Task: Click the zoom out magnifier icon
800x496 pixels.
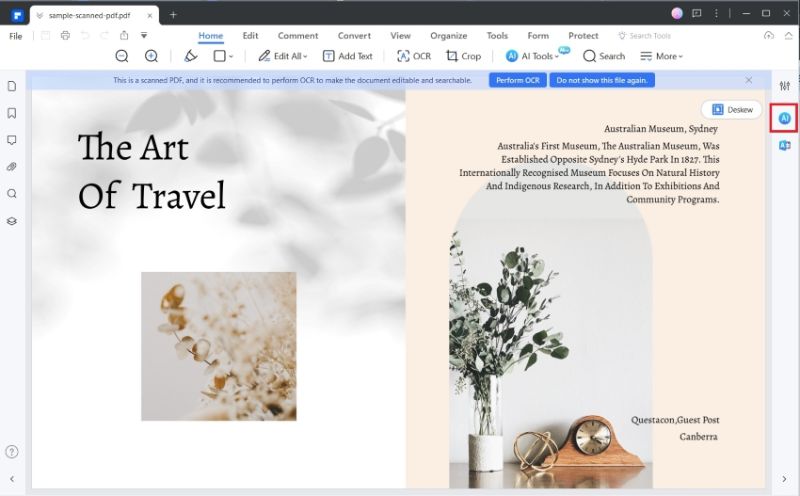Action: click(x=121, y=56)
